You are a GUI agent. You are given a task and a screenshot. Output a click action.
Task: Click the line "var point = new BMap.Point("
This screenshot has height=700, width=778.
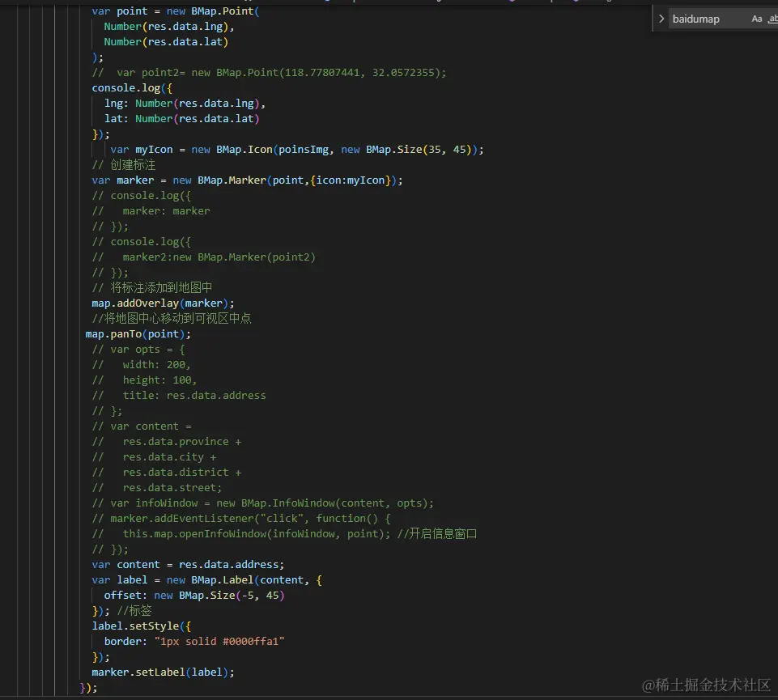[176, 11]
